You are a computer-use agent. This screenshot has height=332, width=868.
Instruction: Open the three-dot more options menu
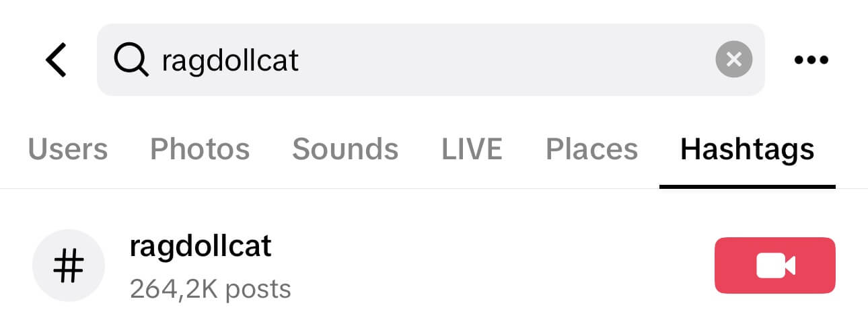(x=811, y=60)
